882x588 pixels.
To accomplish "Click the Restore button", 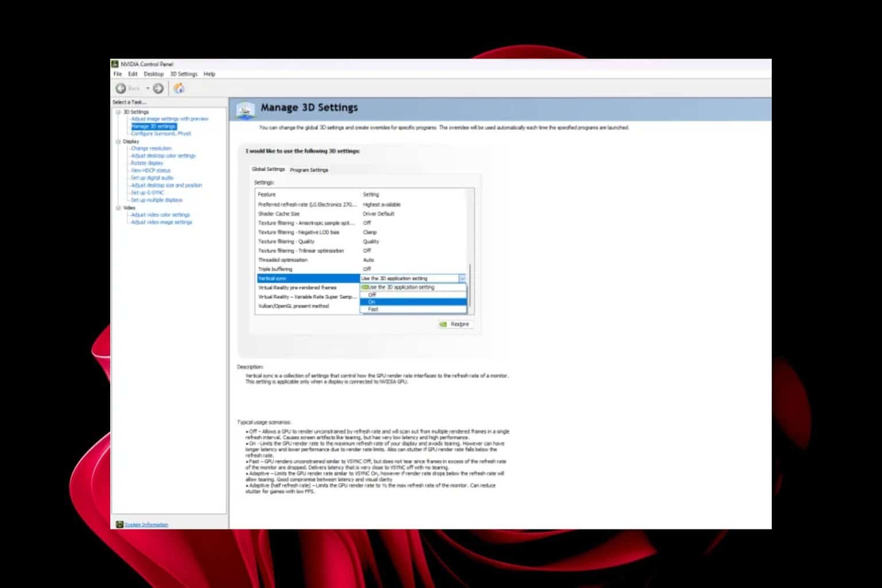I will click(x=455, y=324).
